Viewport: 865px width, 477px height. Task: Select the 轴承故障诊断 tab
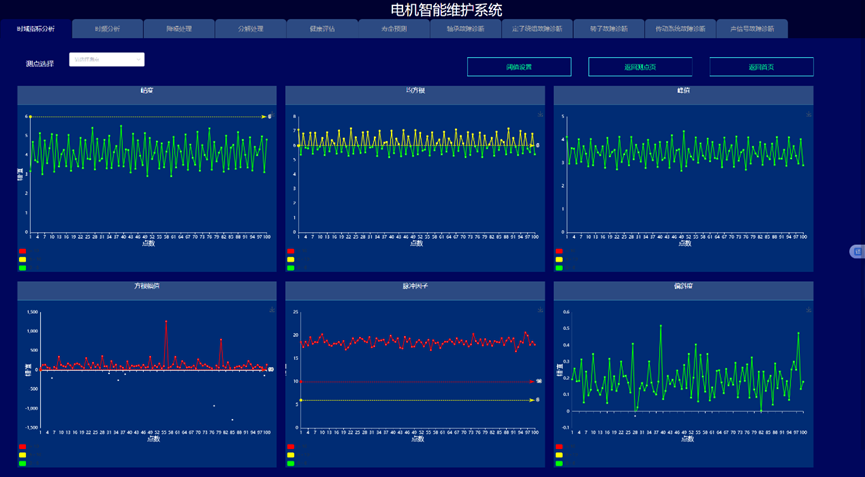465,29
